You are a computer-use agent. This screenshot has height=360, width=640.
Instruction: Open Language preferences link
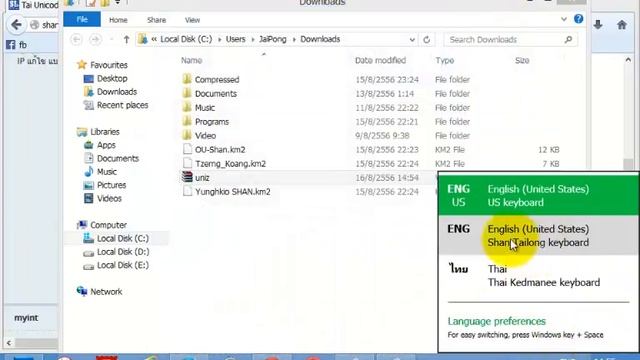496,321
